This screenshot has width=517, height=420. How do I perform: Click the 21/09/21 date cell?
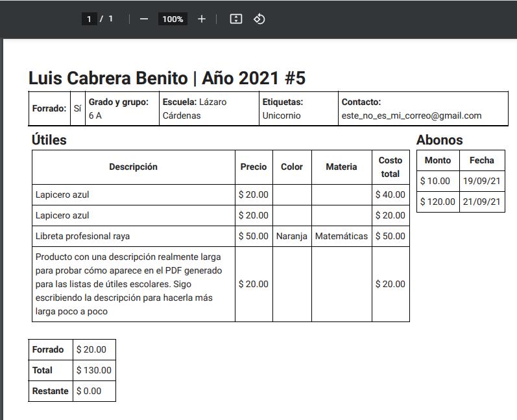coord(482,202)
